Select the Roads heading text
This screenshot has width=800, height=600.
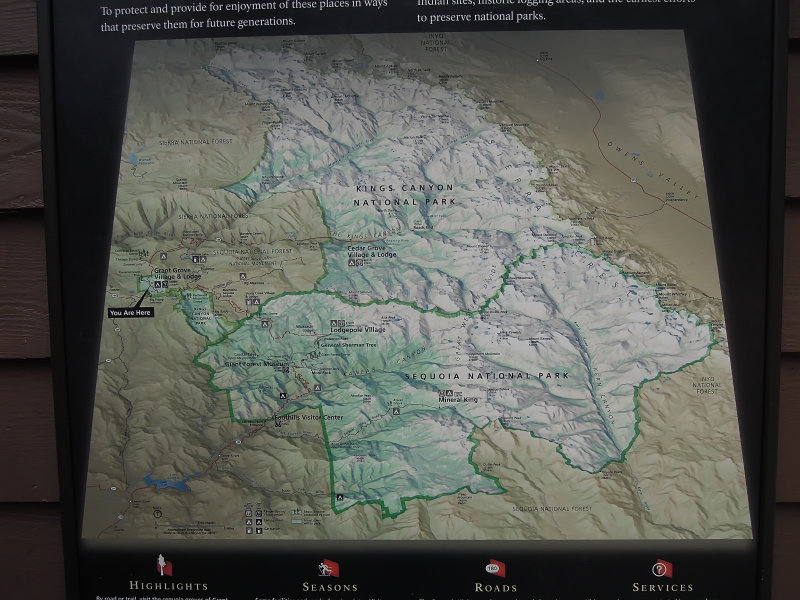[496, 587]
